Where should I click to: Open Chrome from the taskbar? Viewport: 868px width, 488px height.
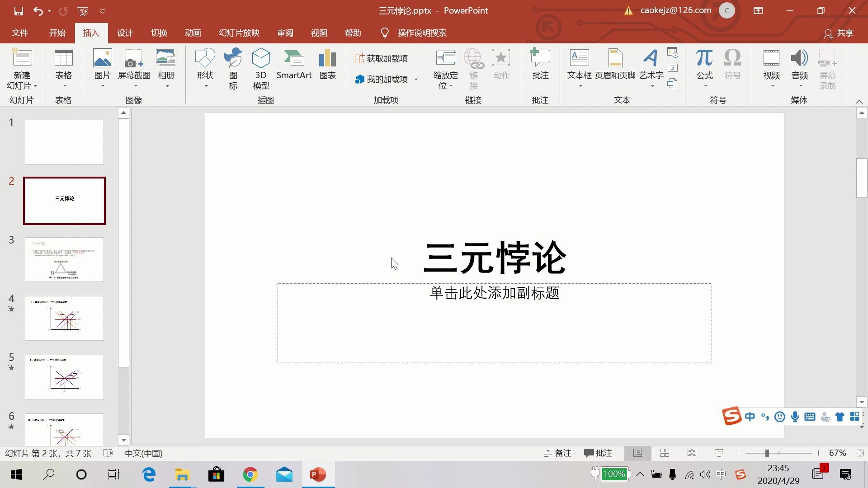pos(250,474)
